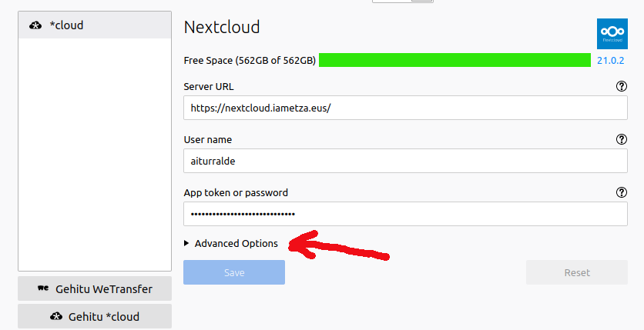Viewport: 644px width, 330px height.
Task: Expand the Advanced Options section
Action: click(231, 243)
